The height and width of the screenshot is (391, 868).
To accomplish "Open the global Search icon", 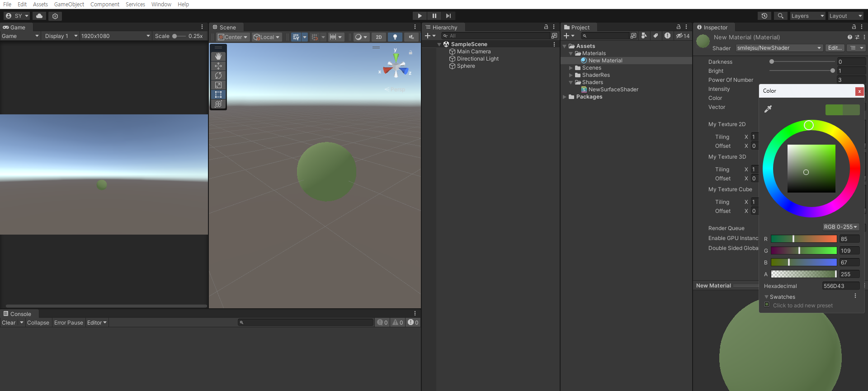I will coord(780,16).
